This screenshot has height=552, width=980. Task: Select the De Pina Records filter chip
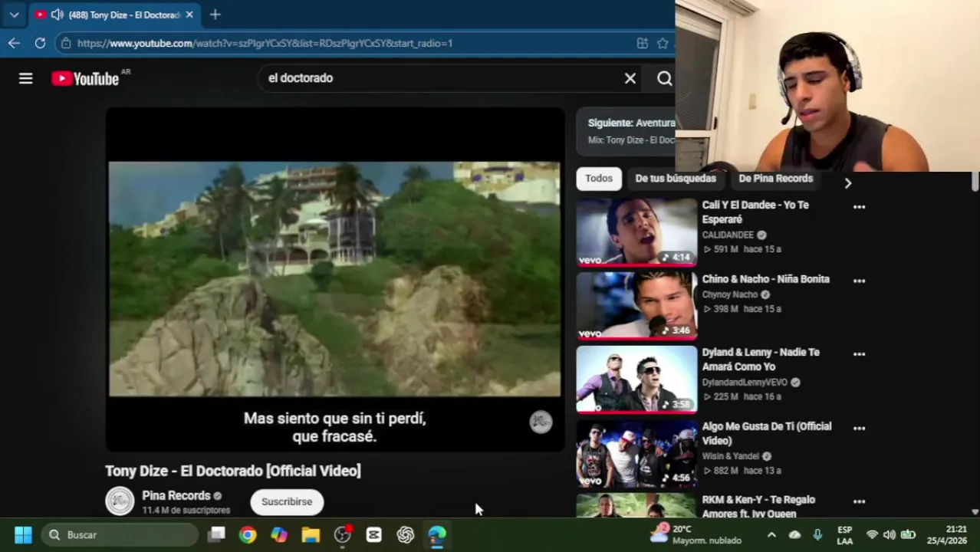click(x=775, y=178)
